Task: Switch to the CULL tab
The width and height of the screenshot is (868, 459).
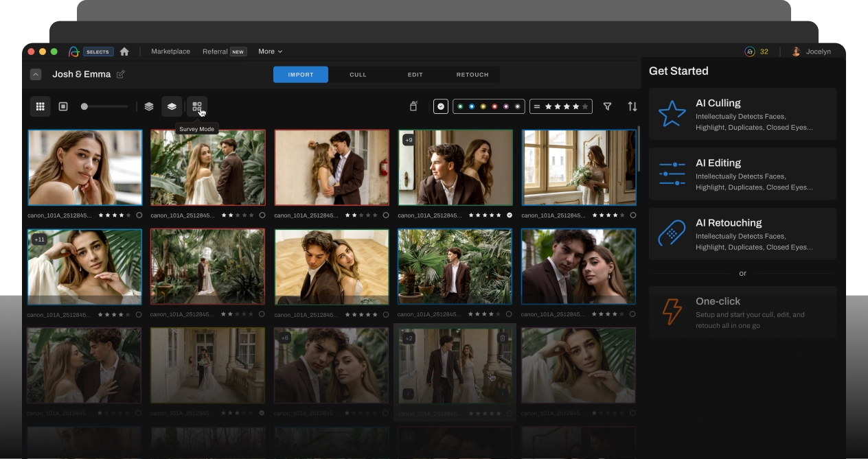Action: point(358,74)
